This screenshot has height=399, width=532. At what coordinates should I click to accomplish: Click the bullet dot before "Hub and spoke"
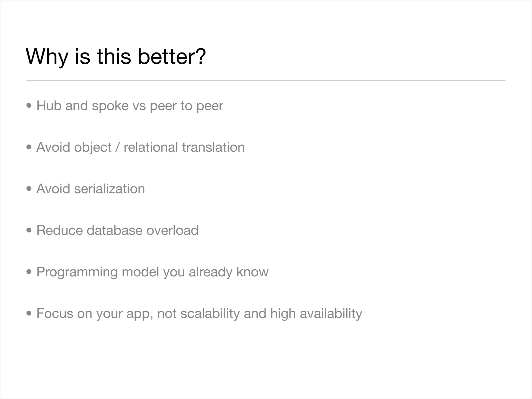(x=29, y=106)
